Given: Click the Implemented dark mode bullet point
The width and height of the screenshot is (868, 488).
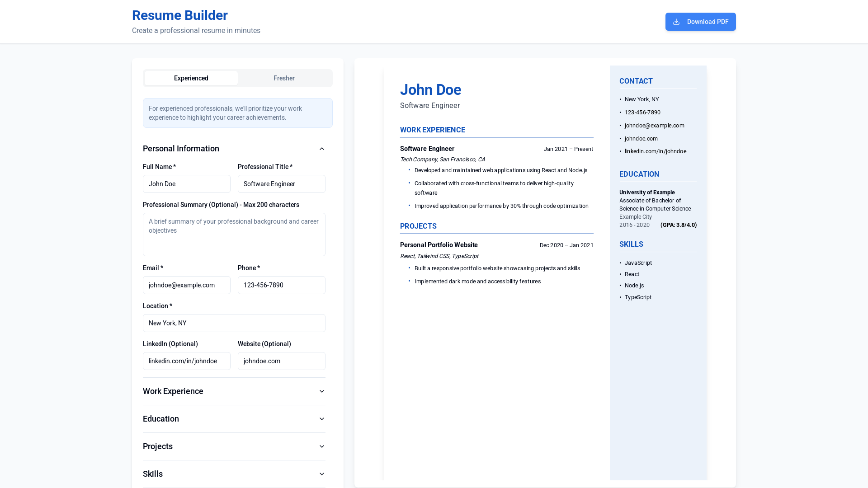Looking at the screenshot, I should point(477,282).
